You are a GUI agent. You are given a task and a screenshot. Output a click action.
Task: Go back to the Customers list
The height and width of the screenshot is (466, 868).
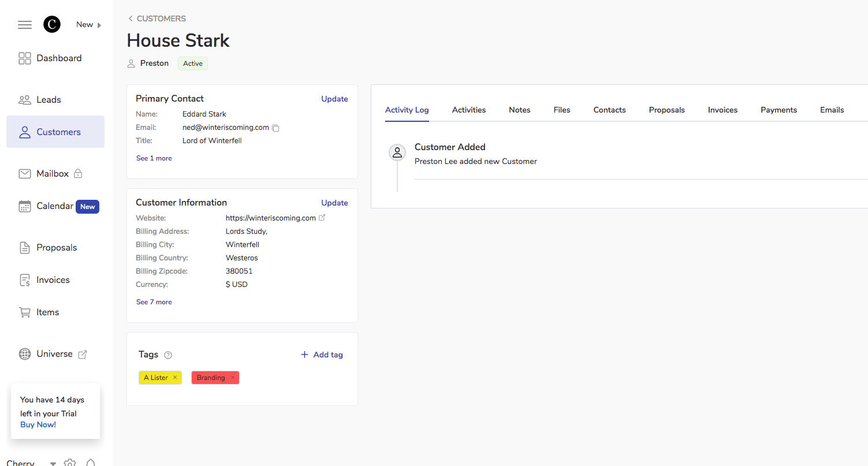tap(157, 18)
